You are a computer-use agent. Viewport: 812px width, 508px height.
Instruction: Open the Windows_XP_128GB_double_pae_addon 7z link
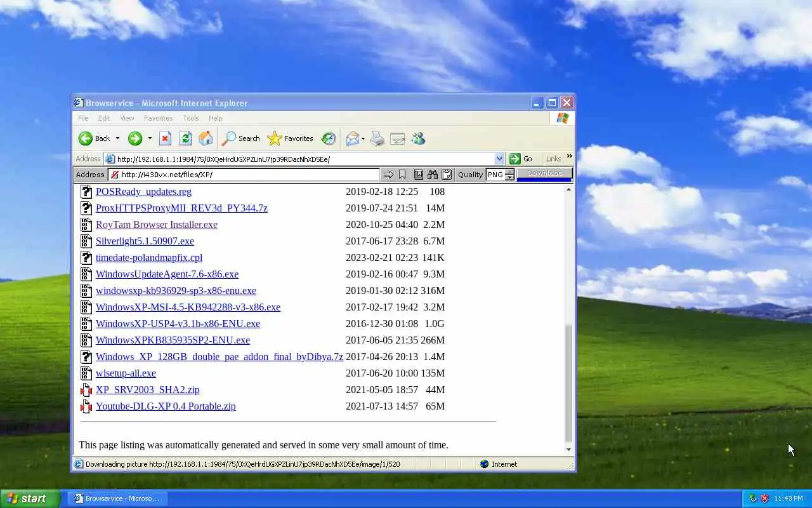click(x=219, y=356)
